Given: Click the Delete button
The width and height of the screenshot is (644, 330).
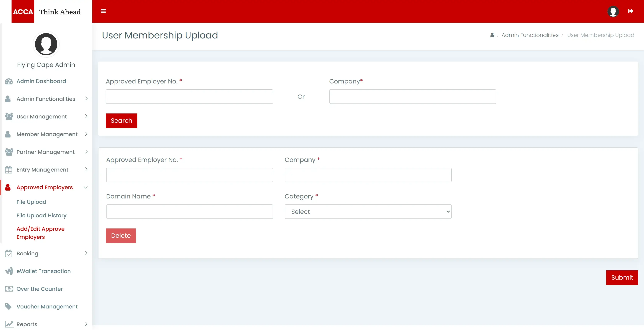Looking at the screenshot, I should click(121, 235).
